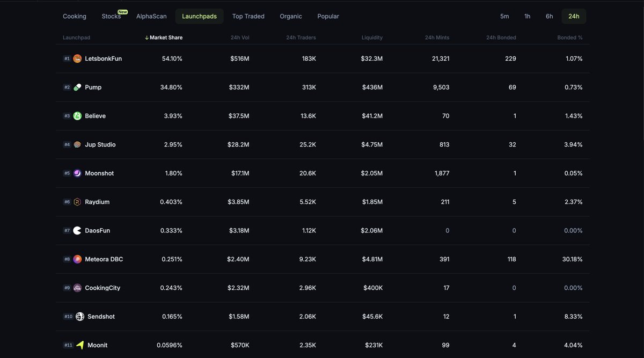Screen dimensions: 644x358
Task: Open the DaosFun launchpad name
Action: (98, 230)
